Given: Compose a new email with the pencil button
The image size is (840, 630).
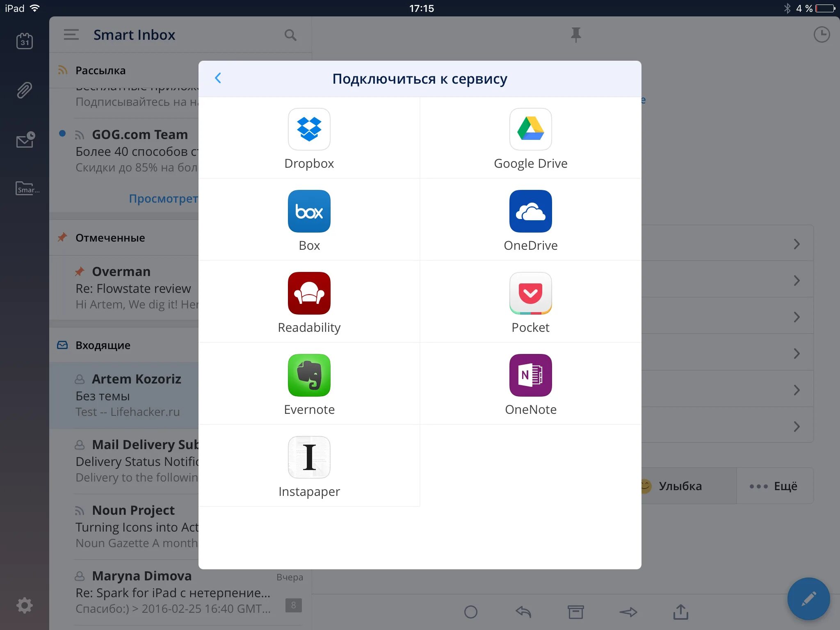Looking at the screenshot, I should point(808,599).
